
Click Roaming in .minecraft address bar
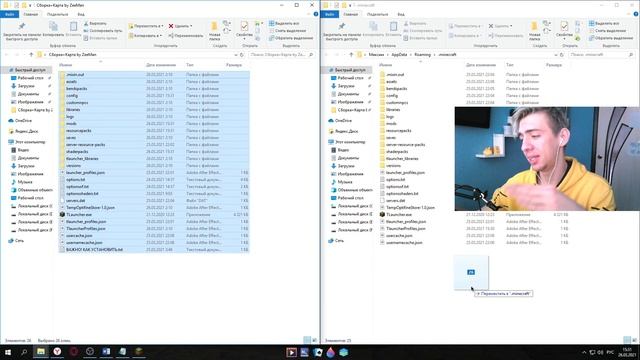pos(422,54)
